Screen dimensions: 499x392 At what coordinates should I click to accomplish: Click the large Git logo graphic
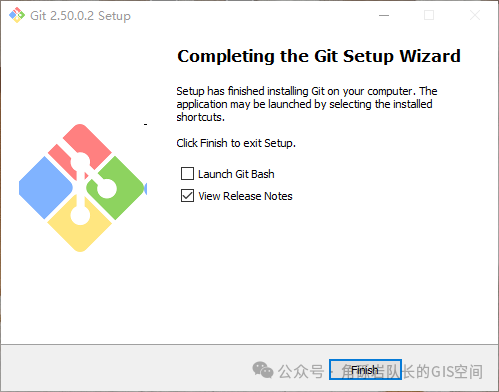pyautogui.click(x=83, y=188)
